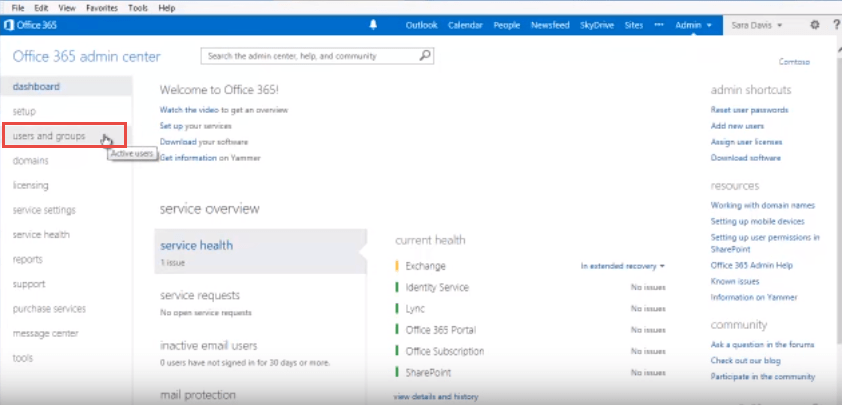Click the Contoso organization name
This screenshot has height=405, width=842.
pos(794,62)
